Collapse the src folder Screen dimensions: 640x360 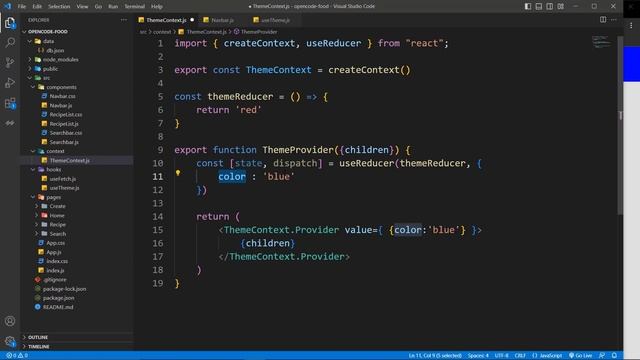[x=47, y=78]
